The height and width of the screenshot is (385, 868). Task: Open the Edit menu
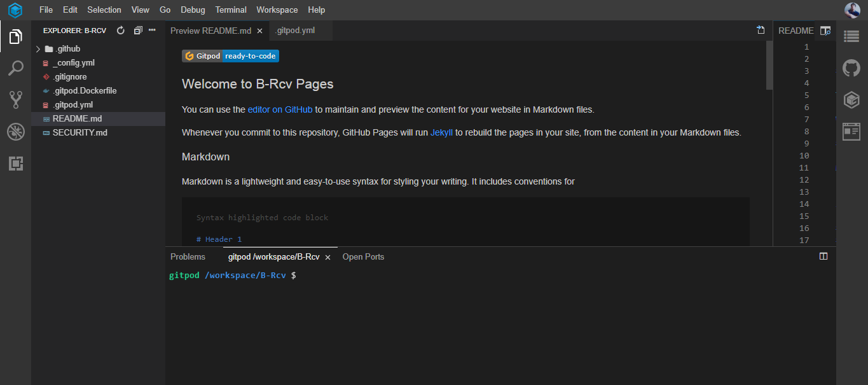coord(70,10)
